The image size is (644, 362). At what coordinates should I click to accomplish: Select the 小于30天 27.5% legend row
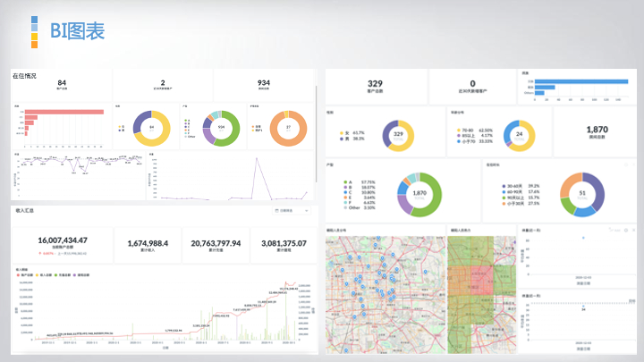(x=521, y=203)
